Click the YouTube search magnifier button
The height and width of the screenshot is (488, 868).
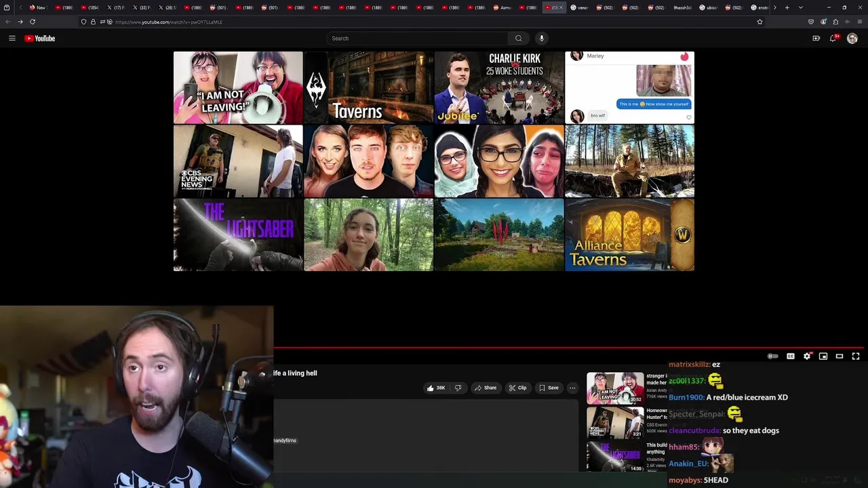coord(518,39)
